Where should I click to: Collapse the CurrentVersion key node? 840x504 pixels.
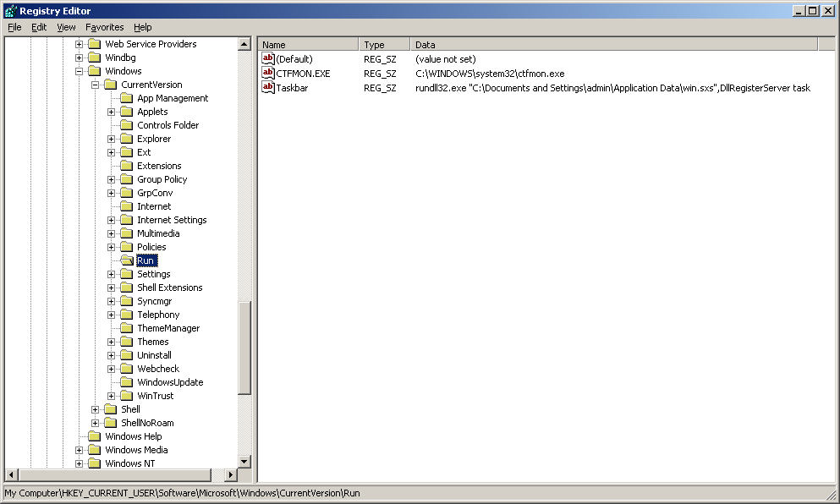[x=95, y=85]
